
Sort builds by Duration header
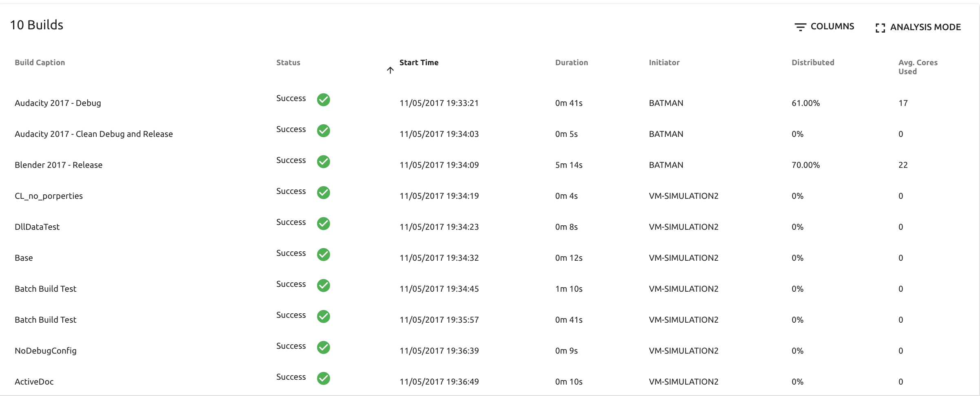(571, 62)
